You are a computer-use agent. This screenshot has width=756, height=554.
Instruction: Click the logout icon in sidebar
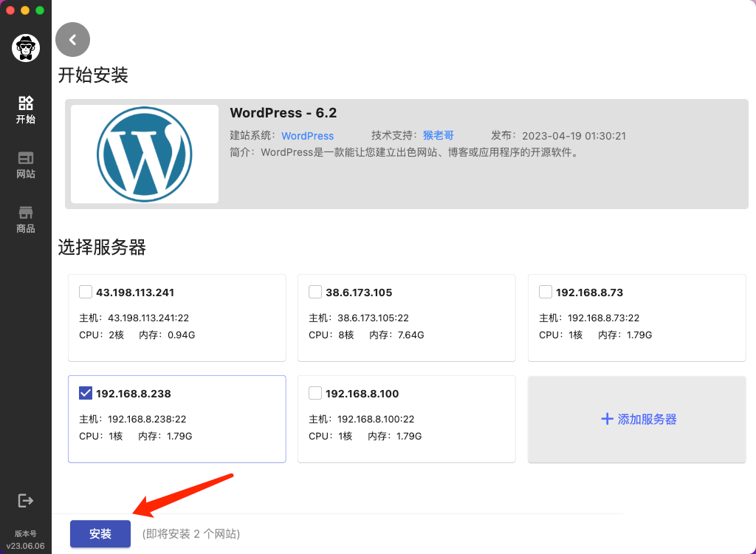(x=26, y=500)
